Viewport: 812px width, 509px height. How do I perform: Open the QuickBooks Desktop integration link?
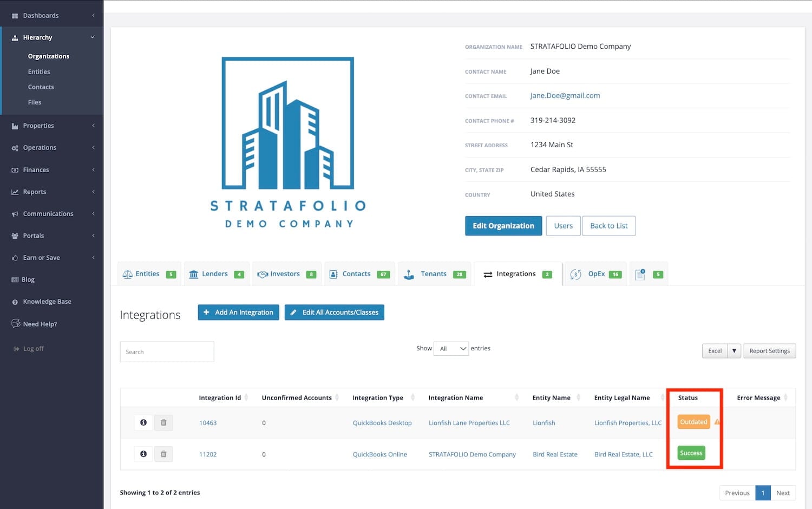382,423
